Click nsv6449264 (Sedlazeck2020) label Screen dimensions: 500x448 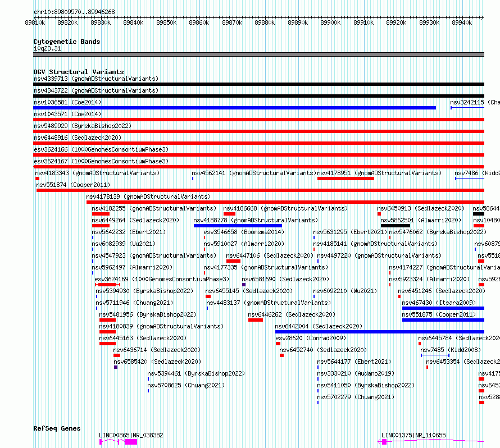(135, 220)
